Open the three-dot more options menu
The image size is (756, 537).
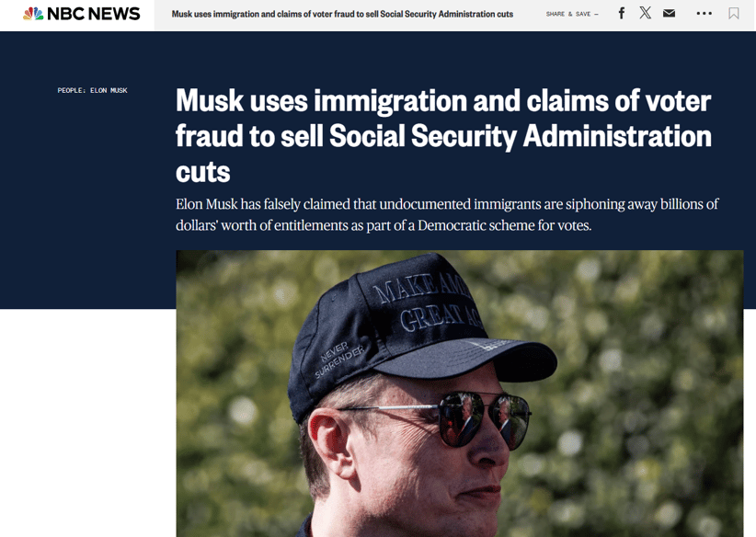(704, 14)
